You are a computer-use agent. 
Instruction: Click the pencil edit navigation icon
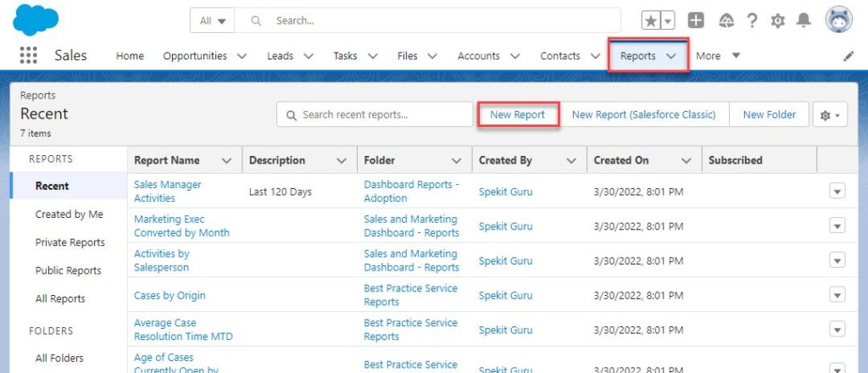point(848,56)
